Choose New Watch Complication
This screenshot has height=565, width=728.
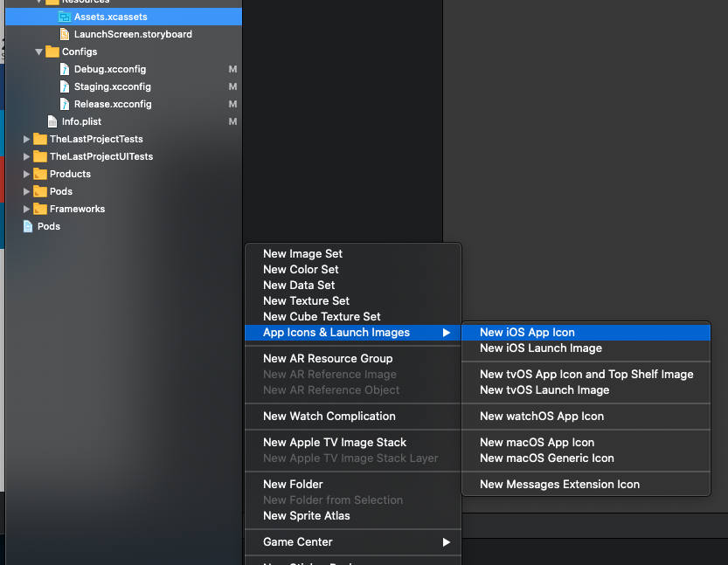click(353, 416)
